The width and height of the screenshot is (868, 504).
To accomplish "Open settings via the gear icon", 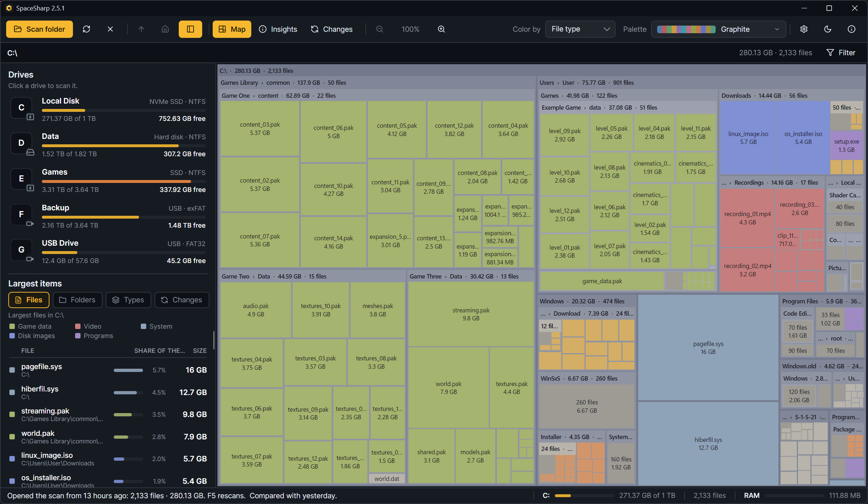I will tap(804, 29).
